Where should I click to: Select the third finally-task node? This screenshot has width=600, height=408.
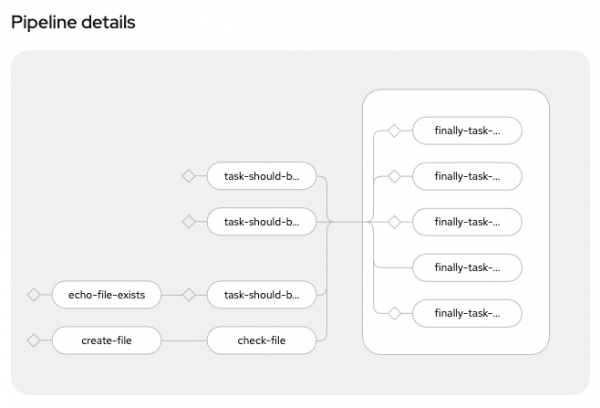click(467, 221)
